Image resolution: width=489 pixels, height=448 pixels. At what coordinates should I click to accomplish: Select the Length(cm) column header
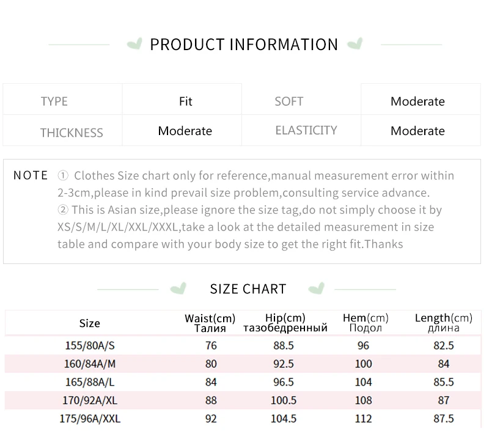point(444,323)
